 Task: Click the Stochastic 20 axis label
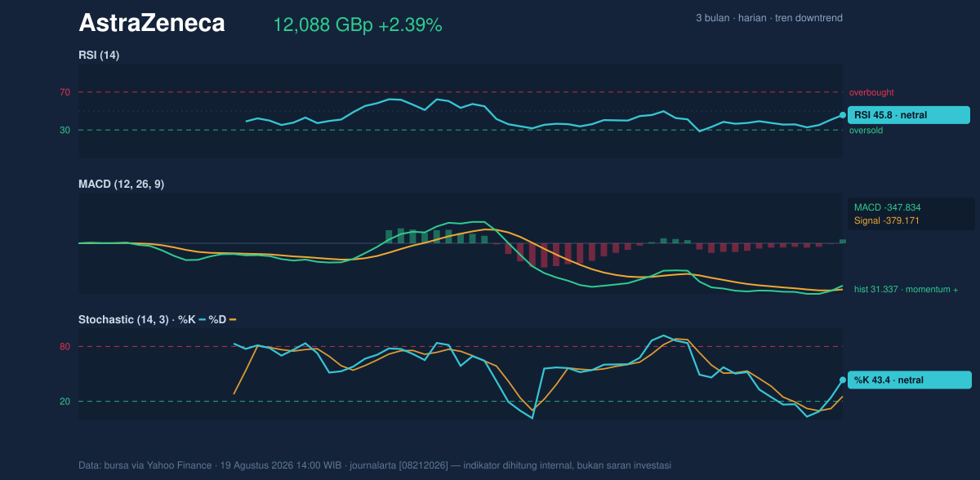click(65, 402)
